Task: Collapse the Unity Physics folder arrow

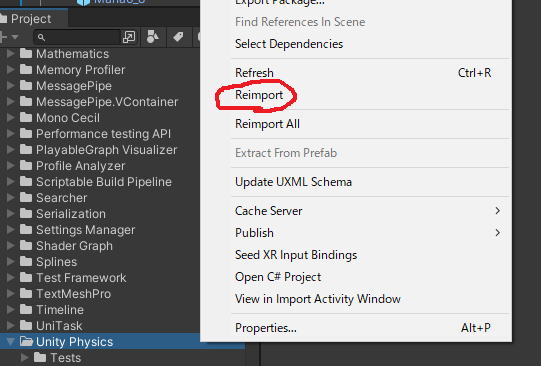Action: (10, 342)
